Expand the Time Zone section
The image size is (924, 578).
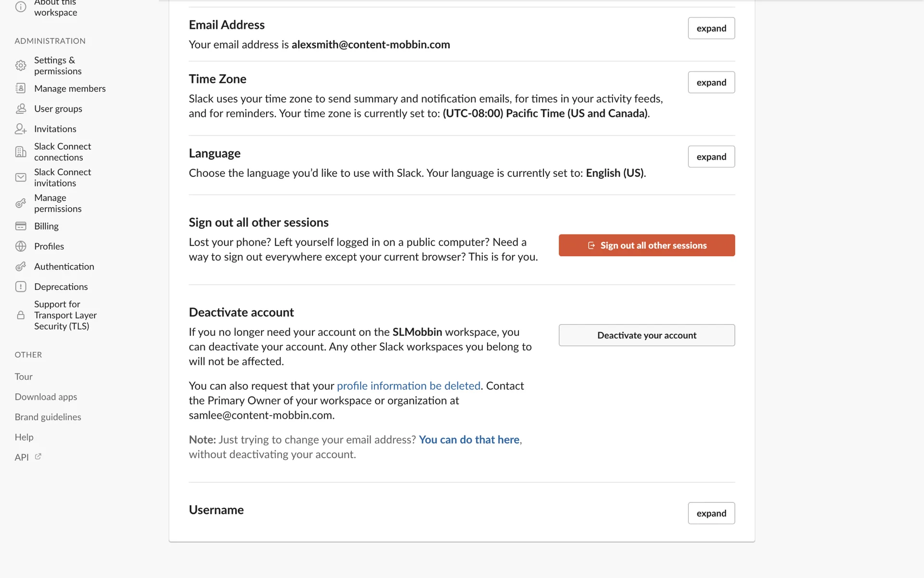[711, 82]
